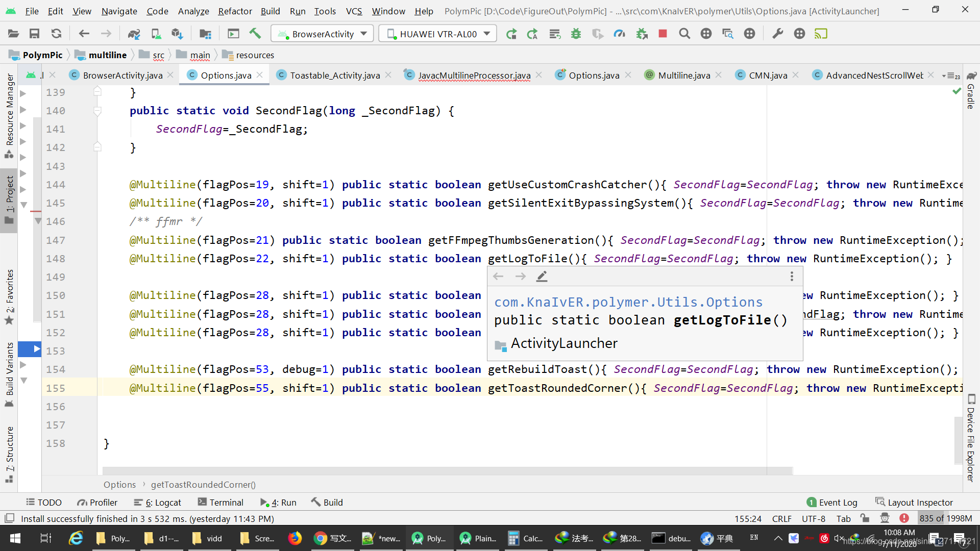The image size is (980, 551).
Task: Open the popup's three-dot options menu
Action: pyautogui.click(x=792, y=277)
